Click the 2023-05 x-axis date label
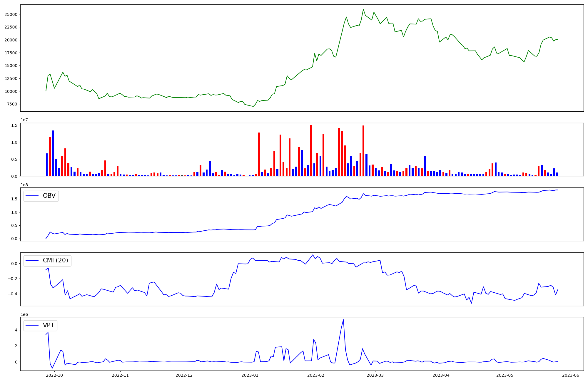 click(505, 375)
